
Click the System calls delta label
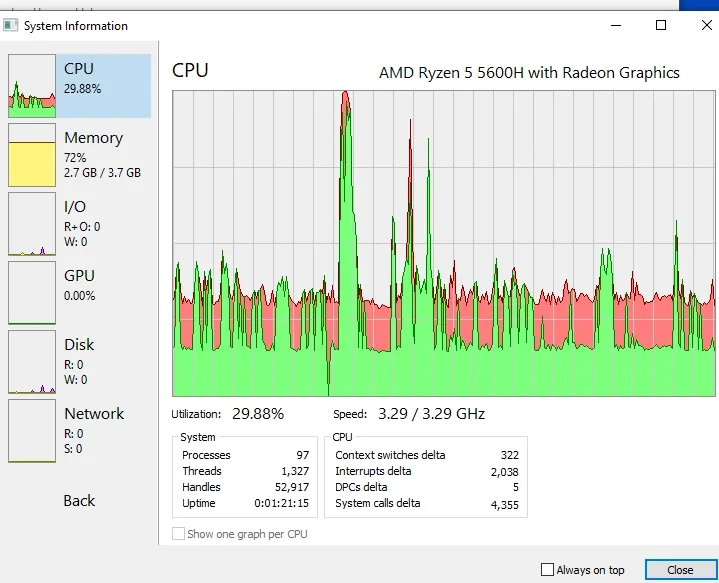click(x=378, y=503)
